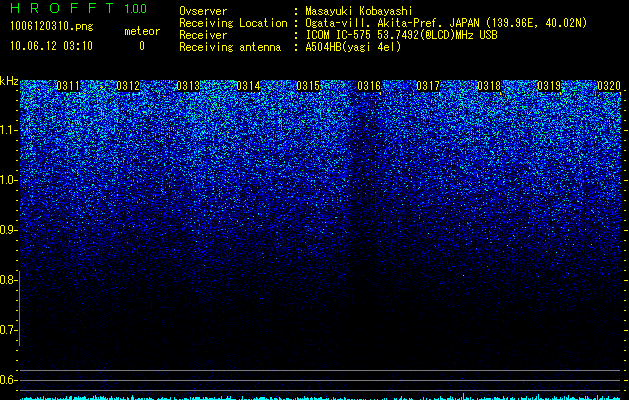Viewport: 629px width, 400px height.
Task: Click the 0313 time marker
Action: click(x=188, y=86)
